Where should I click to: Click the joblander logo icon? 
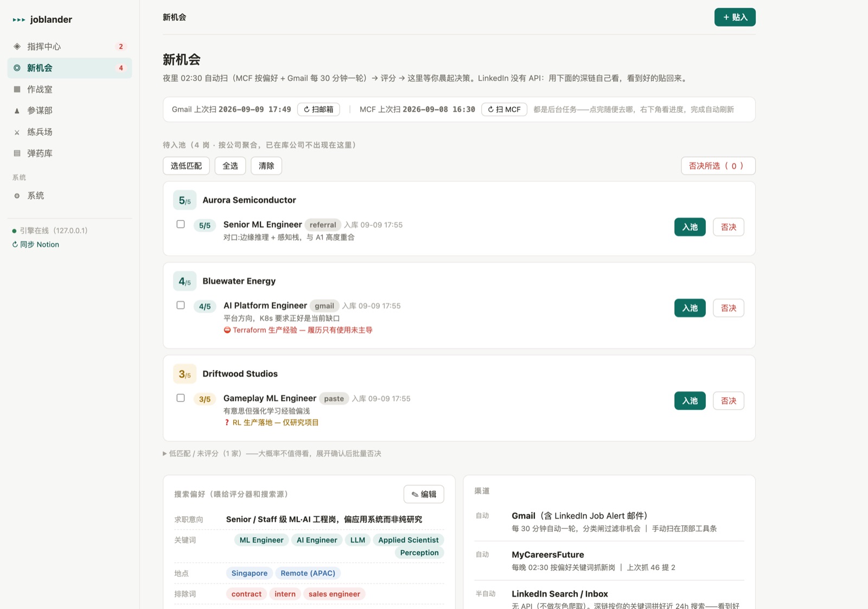(19, 20)
